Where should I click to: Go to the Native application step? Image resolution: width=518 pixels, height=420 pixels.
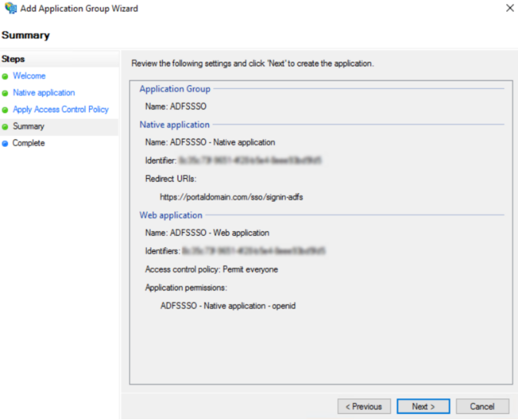tap(44, 93)
